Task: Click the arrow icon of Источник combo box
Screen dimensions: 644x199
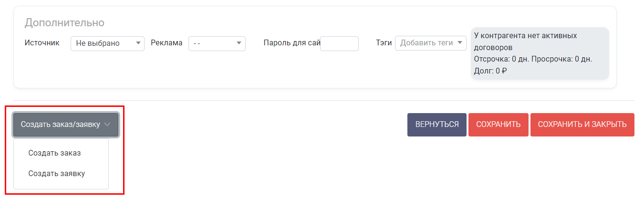Action: 138,43
